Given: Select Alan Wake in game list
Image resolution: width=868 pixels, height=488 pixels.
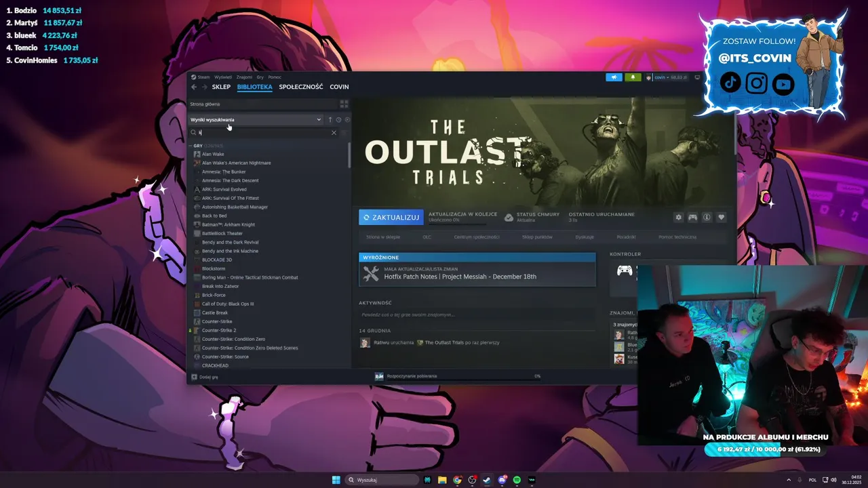Looking at the screenshot, I should 213,154.
